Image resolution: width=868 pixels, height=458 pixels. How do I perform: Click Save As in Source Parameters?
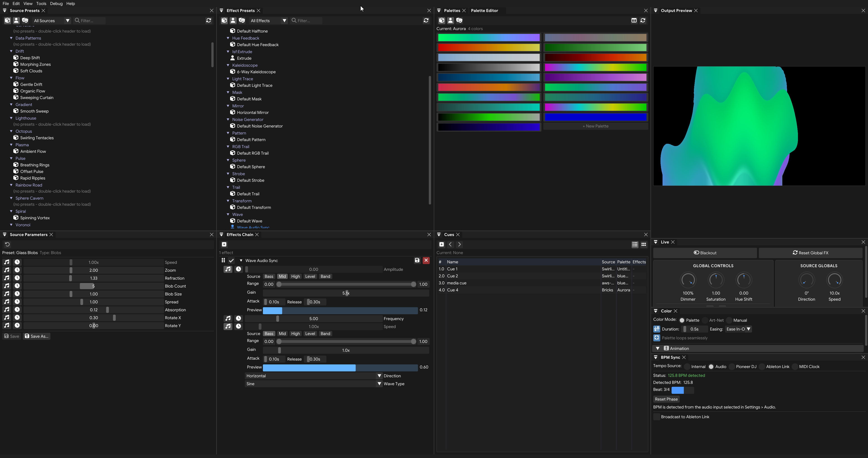(x=37, y=336)
